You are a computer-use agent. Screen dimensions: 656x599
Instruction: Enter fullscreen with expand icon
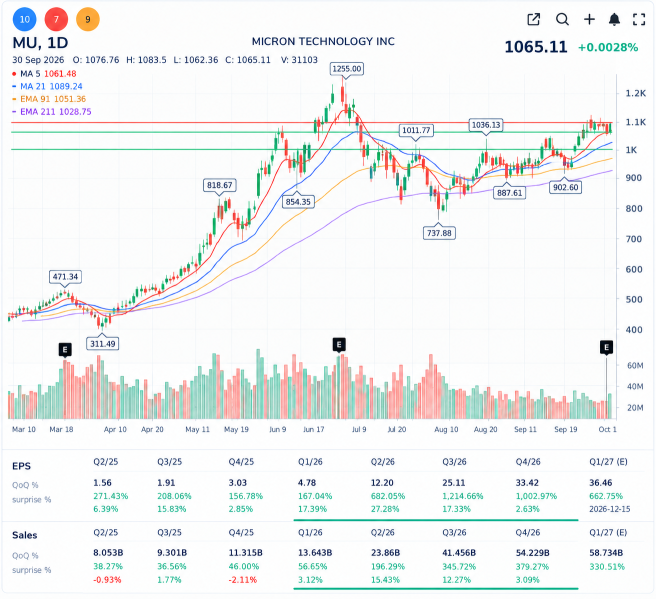[x=639, y=19]
